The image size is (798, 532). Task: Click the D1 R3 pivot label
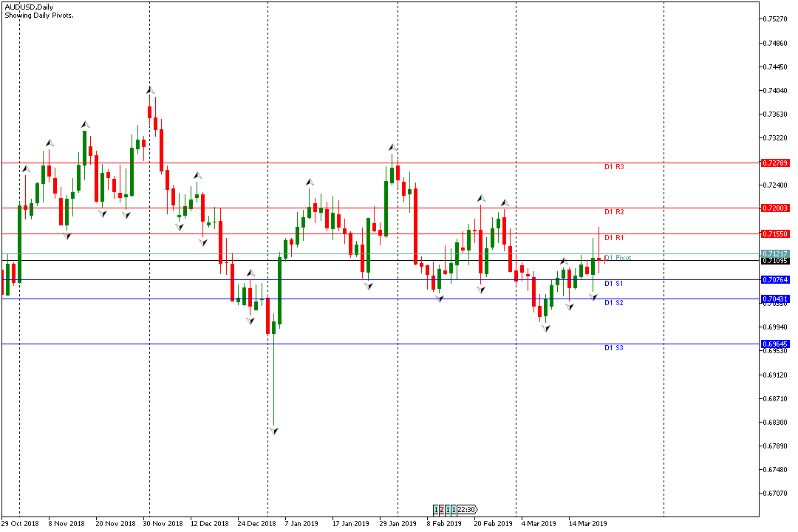(614, 167)
